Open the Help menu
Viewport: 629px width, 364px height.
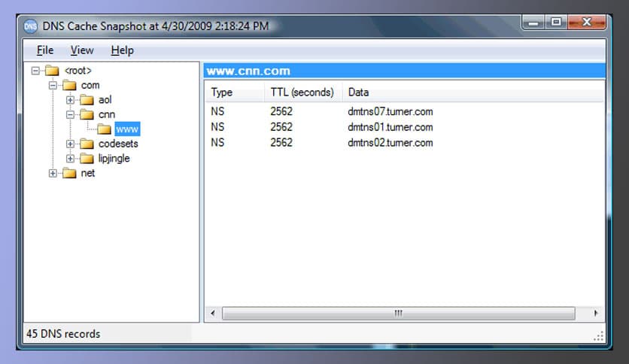point(123,50)
